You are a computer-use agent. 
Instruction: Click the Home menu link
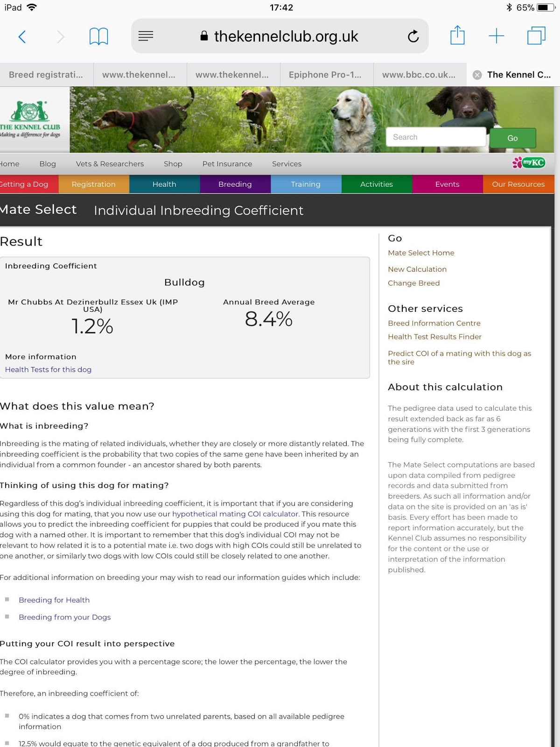(x=9, y=164)
